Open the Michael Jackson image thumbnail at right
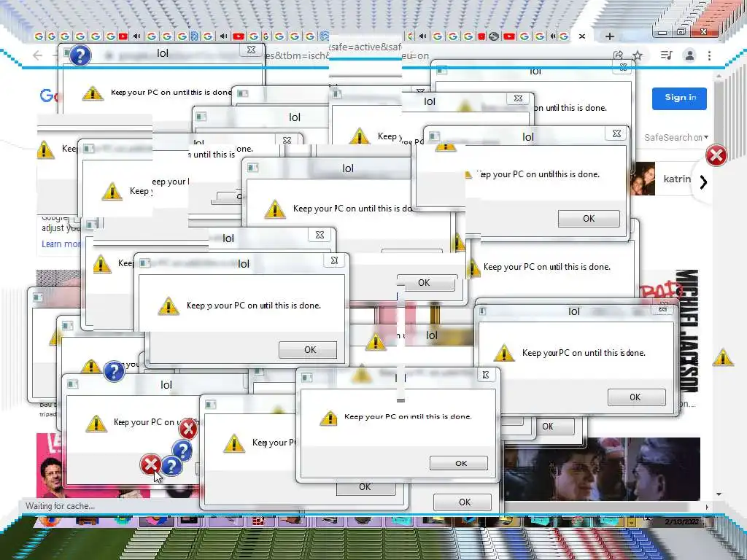This screenshot has height=560, width=747. click(x=670, y=333)
